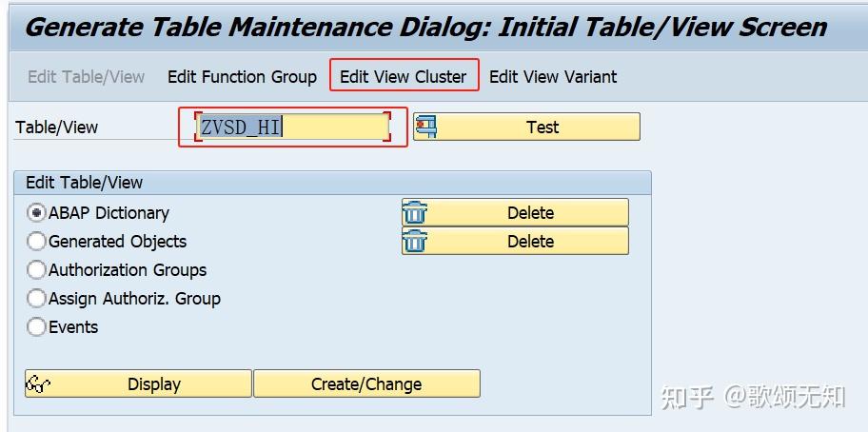Click the Create/Change button
This screenshot has height=432, width=868.
pos(366,384)
